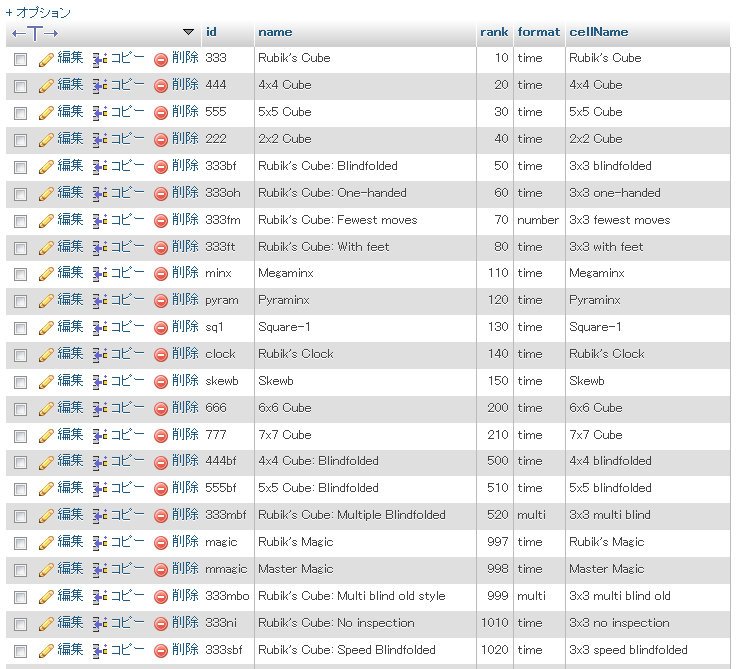Click the copy icon for row 333sbf
The width and height of the screenshot is (749, 669).
pos(99,651)
